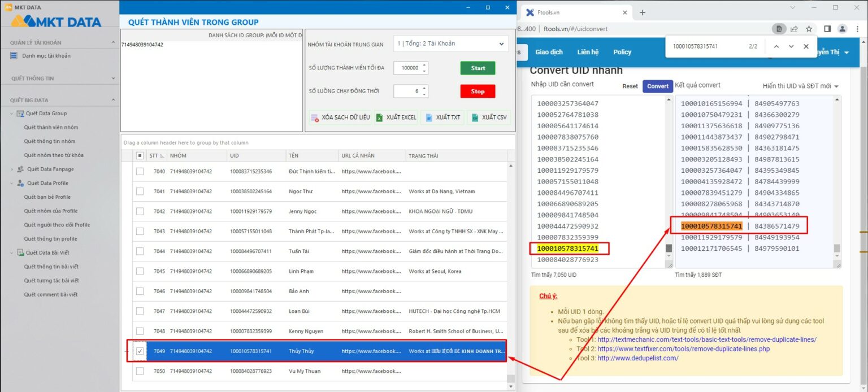Uncheck the checkbox for row 7049 Thủy Thủy
This screenshot has height=392, width=868.
point(140,350)
